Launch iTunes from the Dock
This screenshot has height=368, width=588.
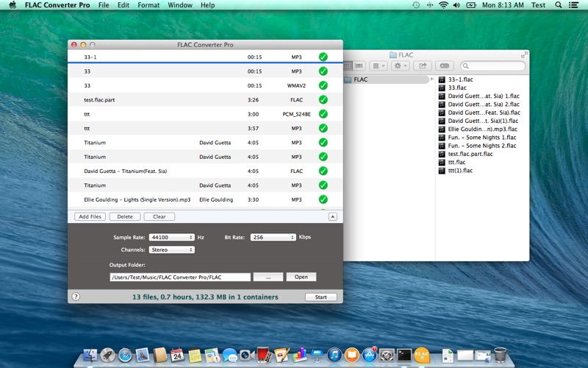point(334,355)
